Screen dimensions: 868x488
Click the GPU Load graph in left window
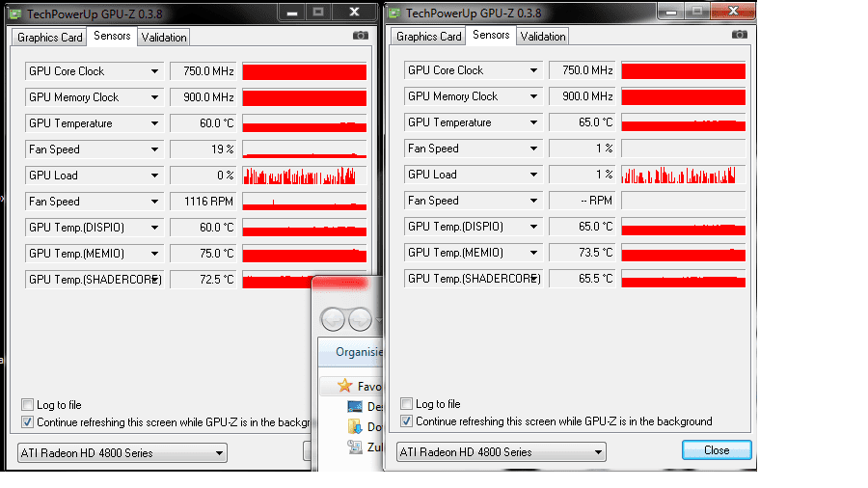click(305, 176)
